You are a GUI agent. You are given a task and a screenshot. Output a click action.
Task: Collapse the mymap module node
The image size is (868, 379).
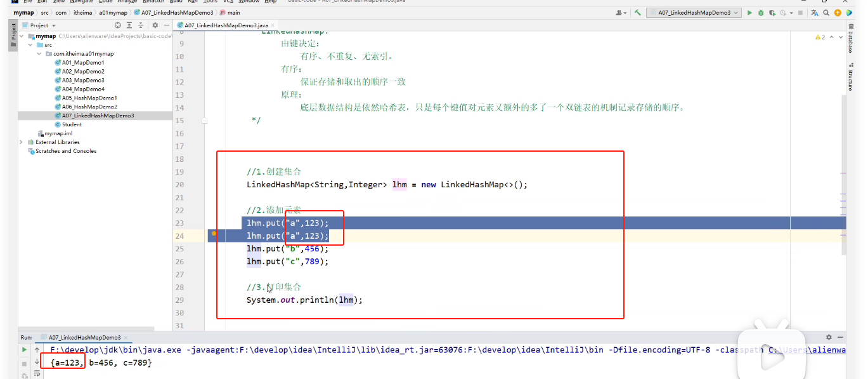point(23,36)
